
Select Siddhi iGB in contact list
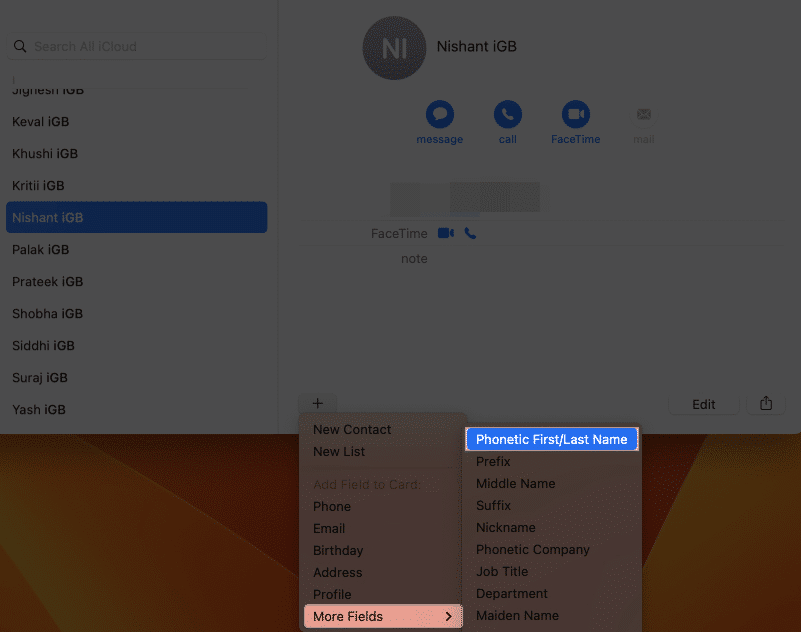click(x=136, y=345)
